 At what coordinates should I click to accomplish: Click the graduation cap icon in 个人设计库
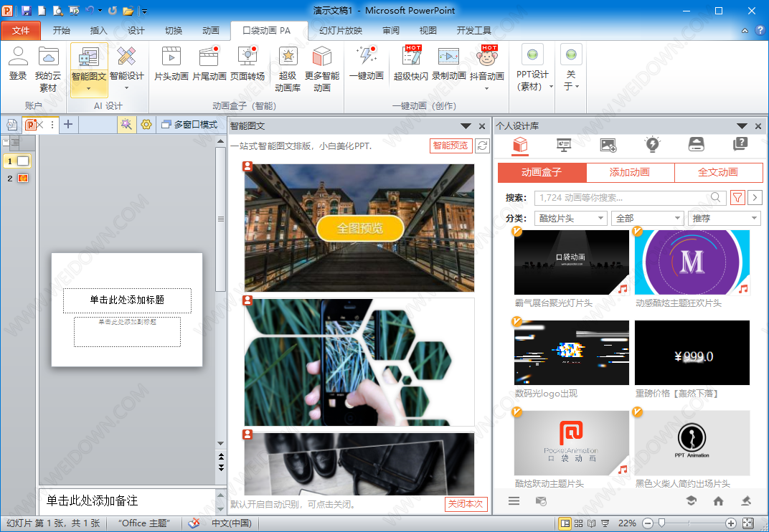(691, 501)
